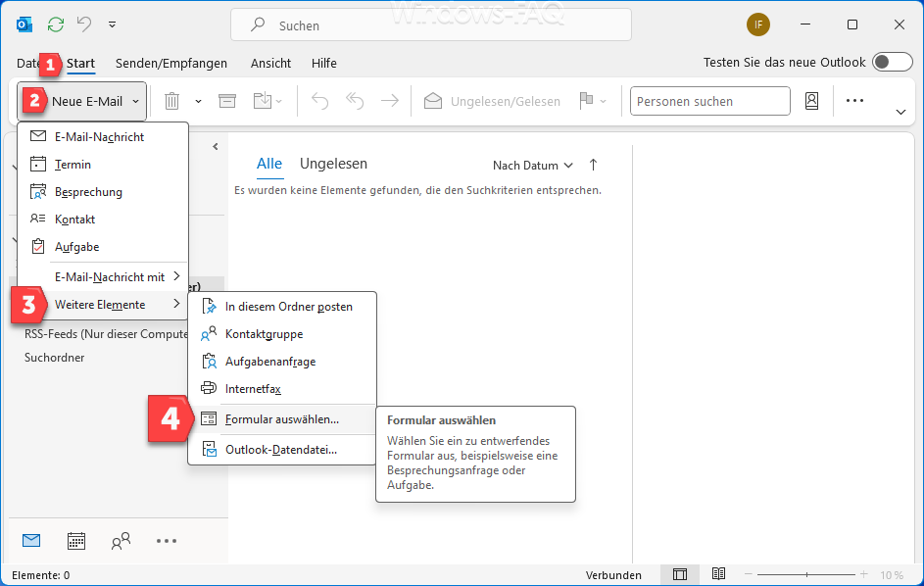Click the Verbunden status text

coord(613,575)
